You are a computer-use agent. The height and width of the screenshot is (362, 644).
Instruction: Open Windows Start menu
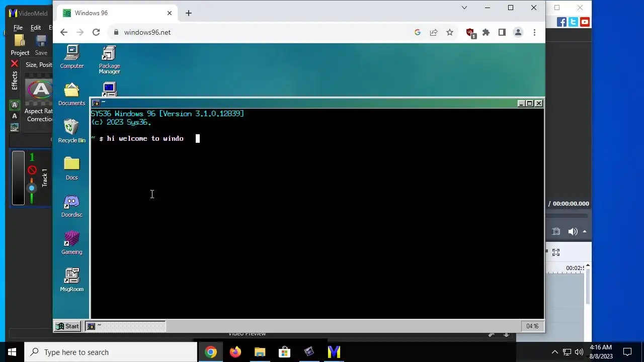[12, 352]
